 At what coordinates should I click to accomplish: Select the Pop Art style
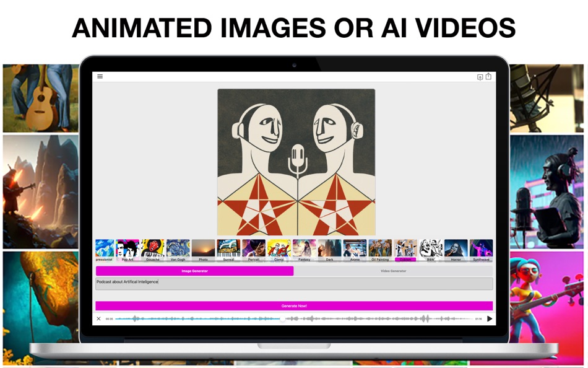coord(128,250)
